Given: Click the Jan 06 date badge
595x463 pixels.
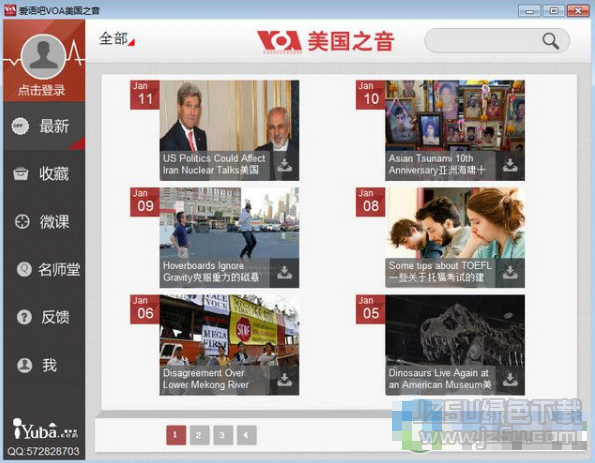Looking at the screenshot, I should pos(145,309).
